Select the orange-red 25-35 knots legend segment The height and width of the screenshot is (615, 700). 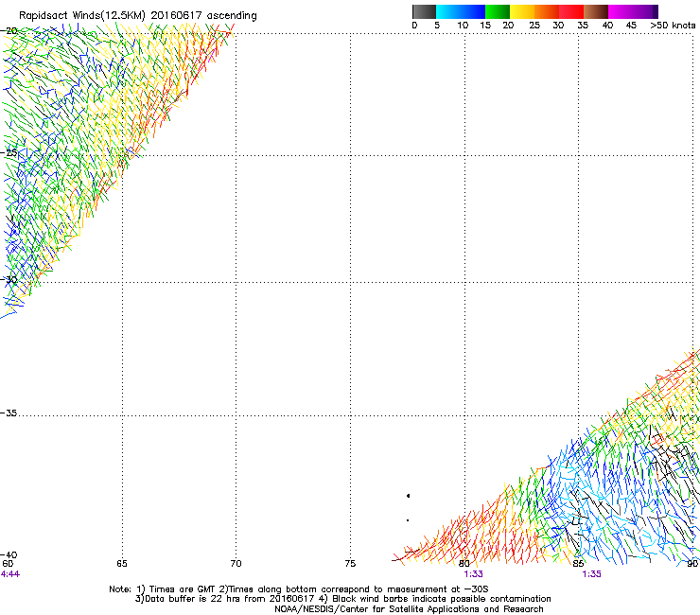click(x=559, y=11)
